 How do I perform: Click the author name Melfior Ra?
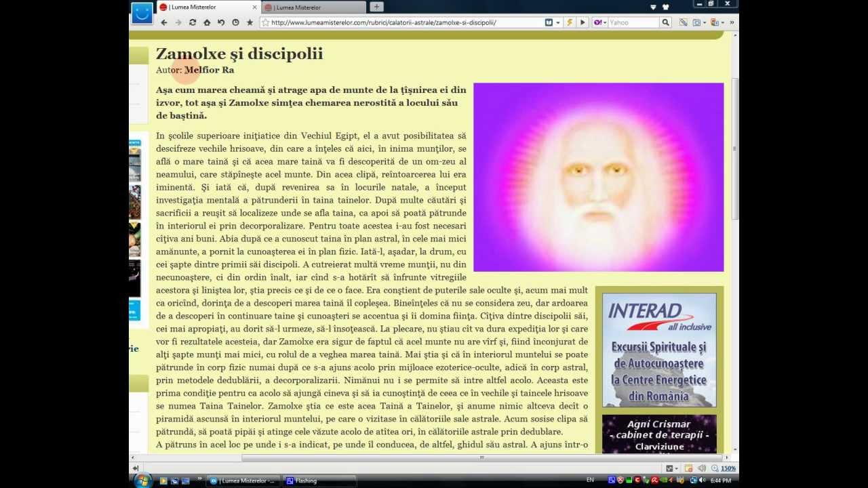point(209,70)
